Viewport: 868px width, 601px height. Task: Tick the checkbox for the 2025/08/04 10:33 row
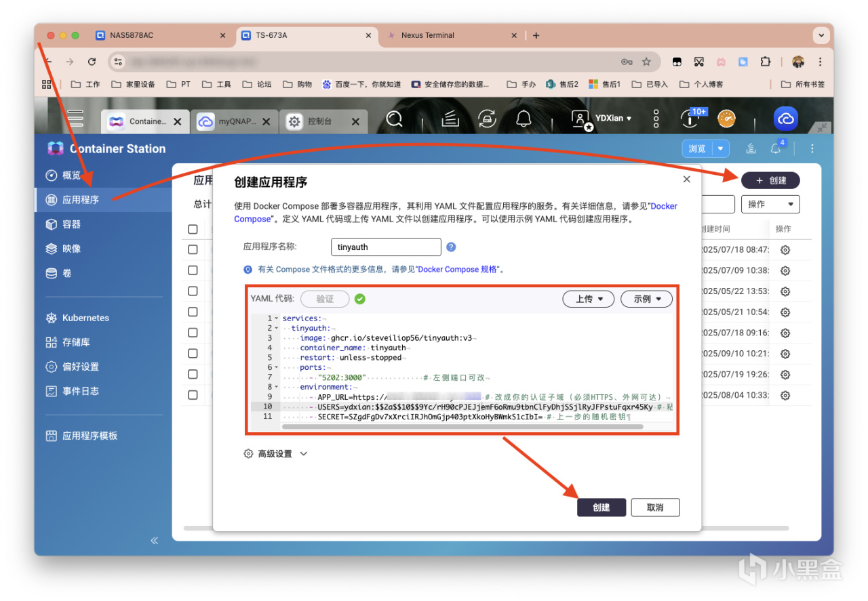193,395
